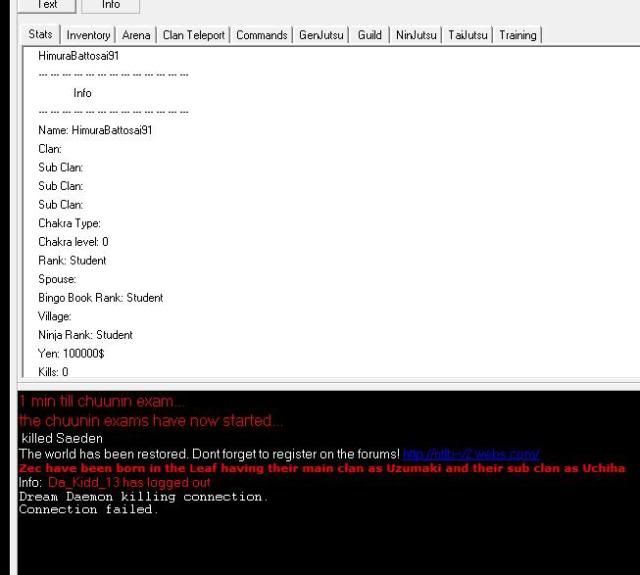Open the Clan Teleport tab

(x=193, y=35)
